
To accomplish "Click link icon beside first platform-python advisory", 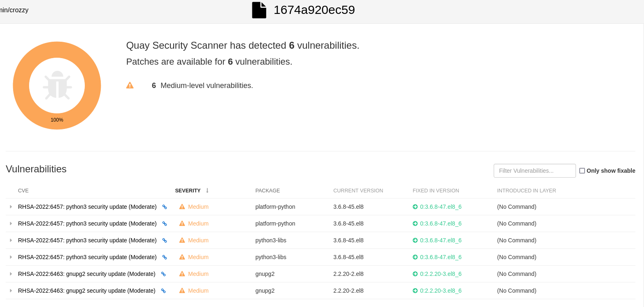I will [x=165, y=207].
